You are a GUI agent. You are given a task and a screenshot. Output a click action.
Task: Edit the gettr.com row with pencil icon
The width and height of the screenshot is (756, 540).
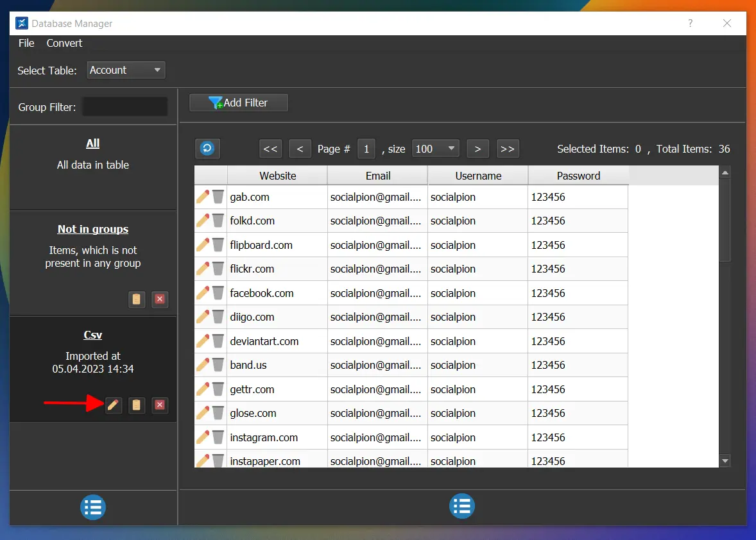coord(203,389)
